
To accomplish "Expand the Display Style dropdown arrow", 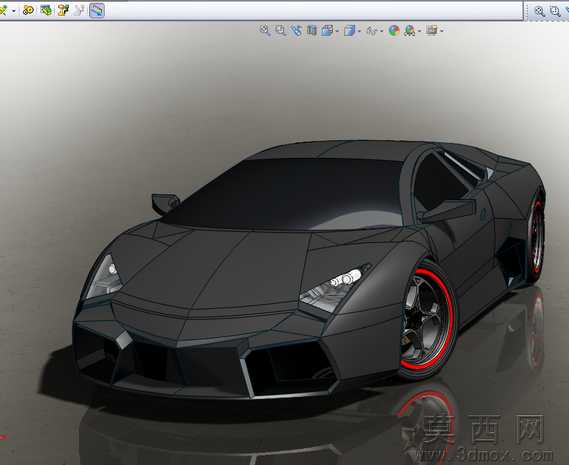I will (x=359, y=31).
